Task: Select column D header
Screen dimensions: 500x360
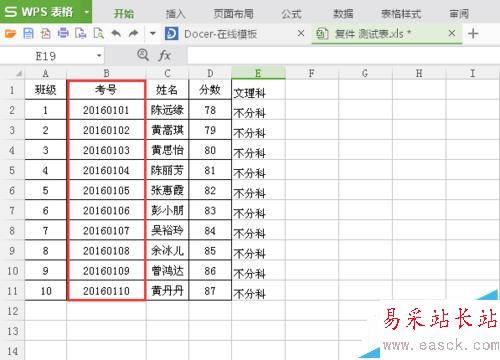Action: (210, 73)
